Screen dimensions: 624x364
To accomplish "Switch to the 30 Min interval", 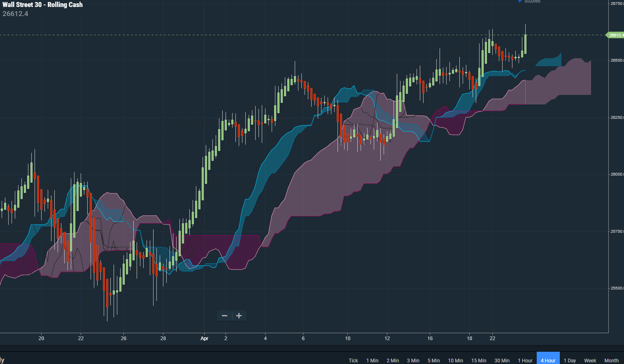I will pyautogui.click(x=502, y=360).
